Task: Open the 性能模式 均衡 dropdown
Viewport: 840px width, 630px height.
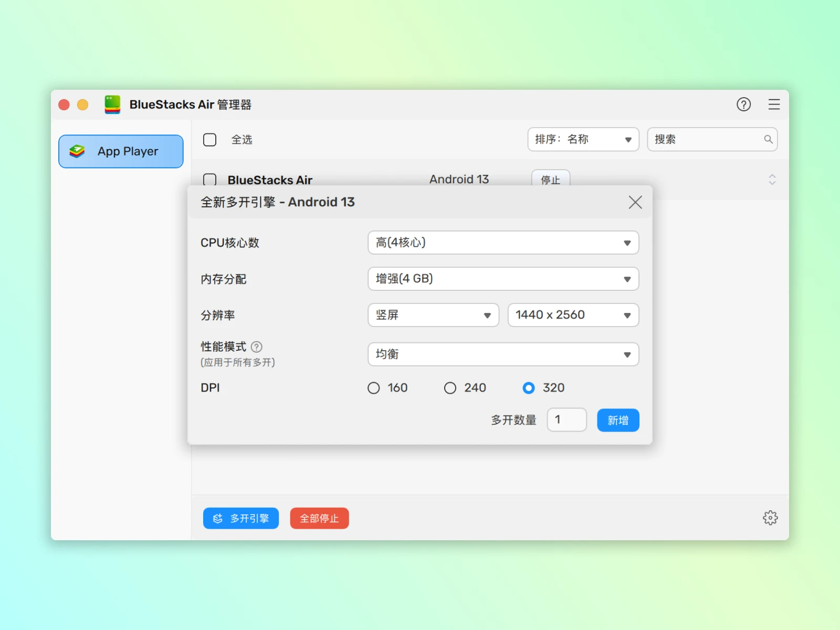Action: 503,354
